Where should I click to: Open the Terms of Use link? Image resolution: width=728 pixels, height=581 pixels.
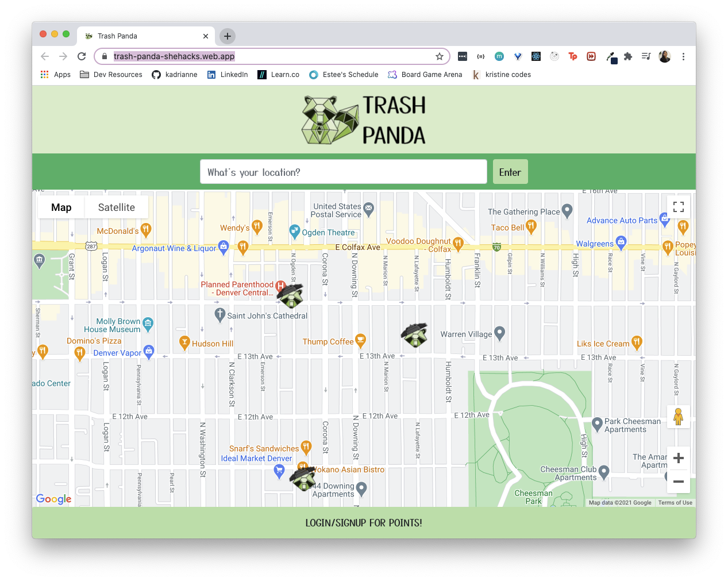tap(675, 503)
